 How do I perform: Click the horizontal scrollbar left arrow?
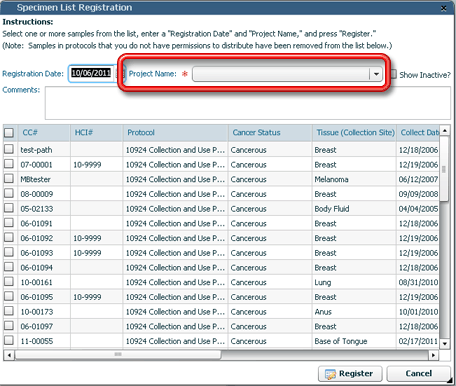pyautogui.click(x=9, y=355)
